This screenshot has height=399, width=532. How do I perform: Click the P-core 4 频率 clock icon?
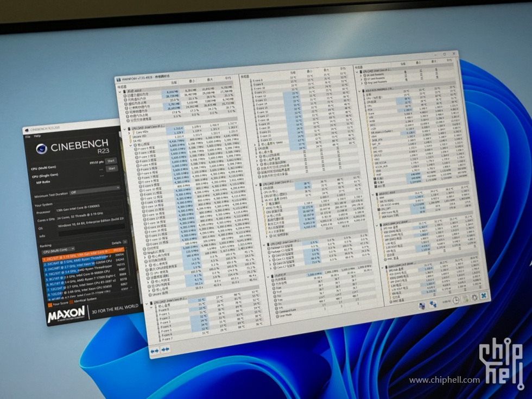[x=139, y=166]
